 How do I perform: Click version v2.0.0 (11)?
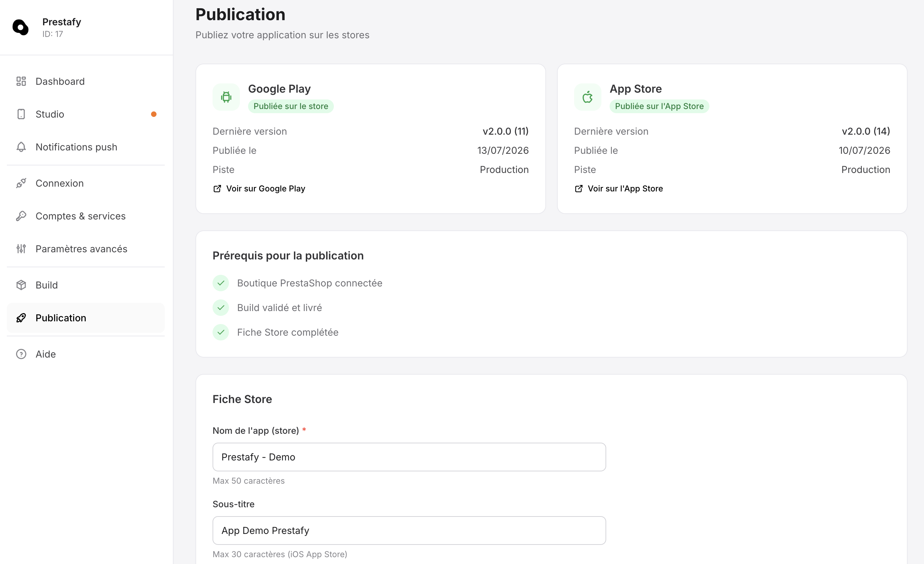click(505, 131)
